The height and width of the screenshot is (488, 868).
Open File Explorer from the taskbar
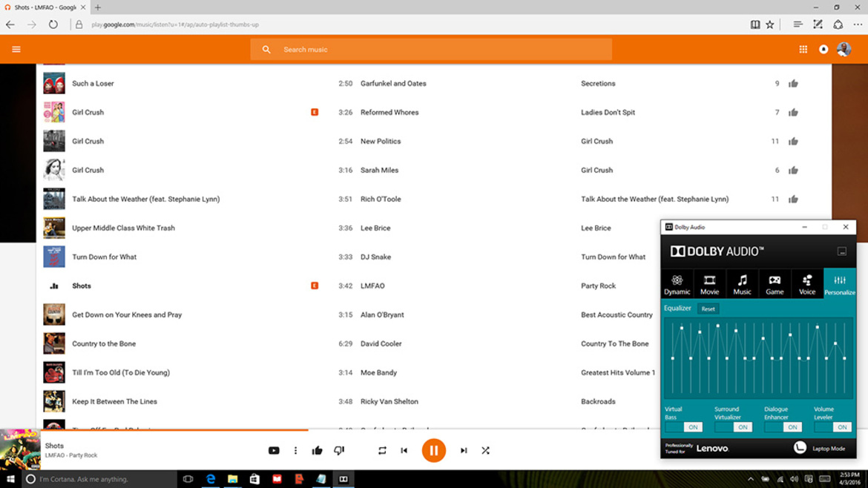(x=232, y=479)
